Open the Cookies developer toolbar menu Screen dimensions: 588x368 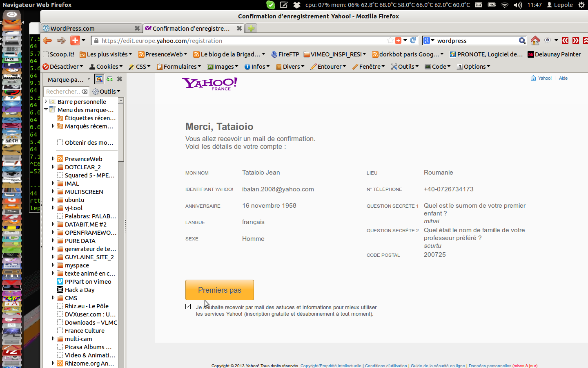coord(106,67)
